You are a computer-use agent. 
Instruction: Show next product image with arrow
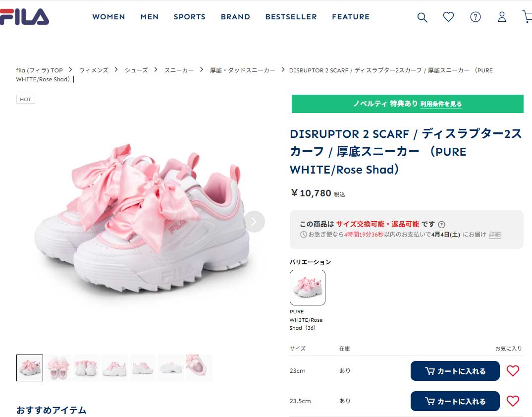coord(254,222)
